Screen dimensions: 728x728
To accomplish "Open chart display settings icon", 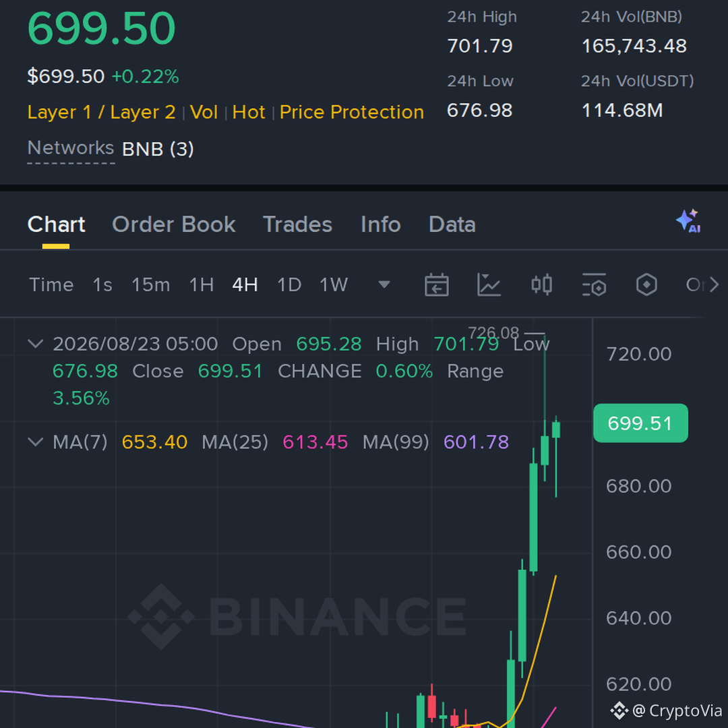I will point(594,284).
